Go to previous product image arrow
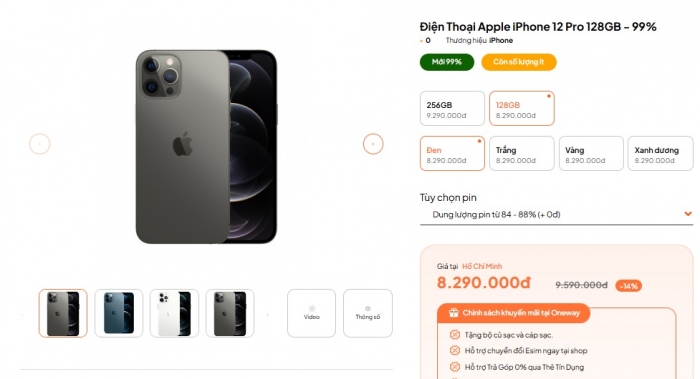This screenshot has height=379, width=700. tap(40, 144)
